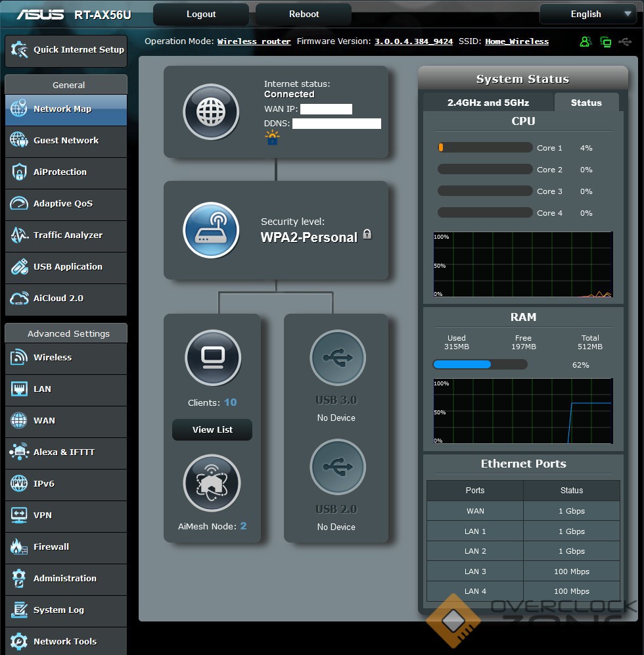Screen dimensions: 644x655
Task: Click the Logout button
Action: (201, 14)
